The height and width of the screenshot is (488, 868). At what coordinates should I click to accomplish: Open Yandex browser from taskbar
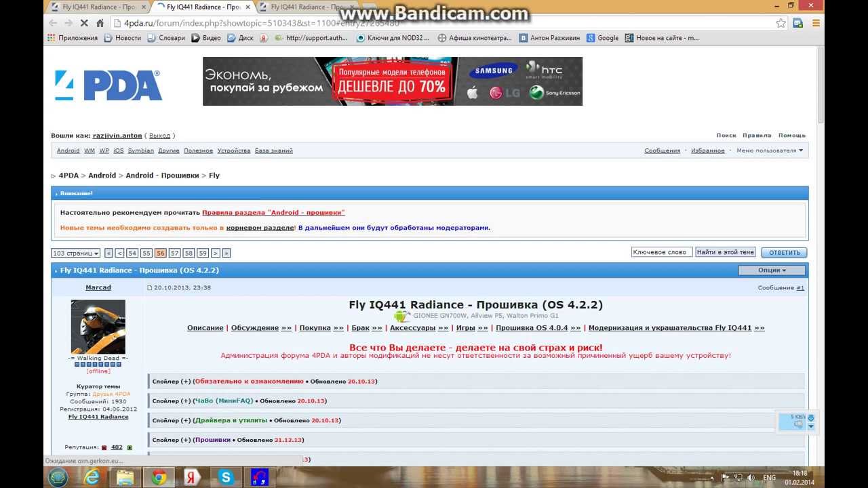click(x=192, y=477)
